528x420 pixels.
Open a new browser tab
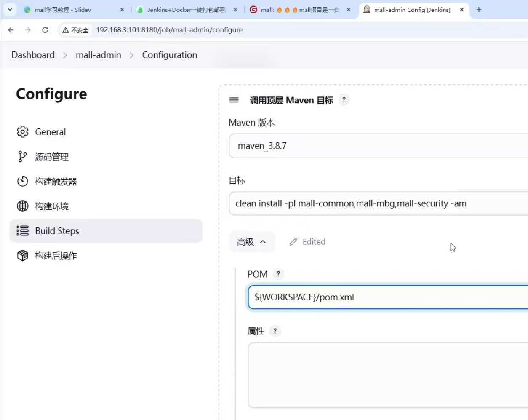(479, 9)
